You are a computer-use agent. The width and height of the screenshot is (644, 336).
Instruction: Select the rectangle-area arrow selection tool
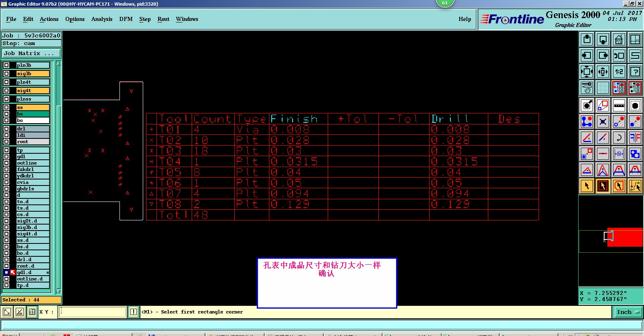click(x=603, y=186)
